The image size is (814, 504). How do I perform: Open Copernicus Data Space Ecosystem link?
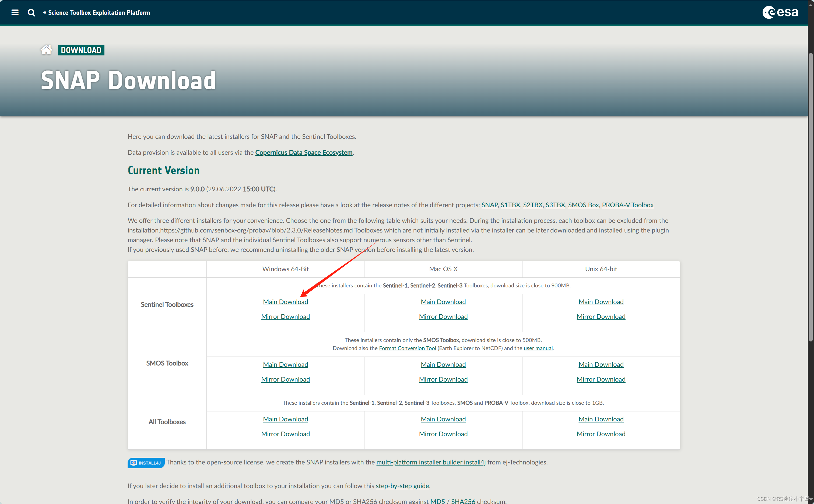303,152
